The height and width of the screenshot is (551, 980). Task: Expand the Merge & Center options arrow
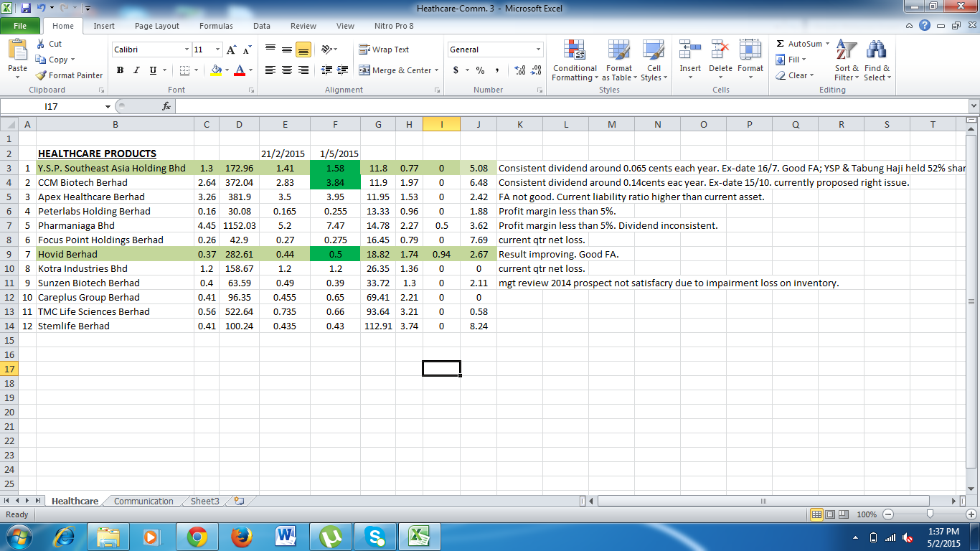[438, 70]
